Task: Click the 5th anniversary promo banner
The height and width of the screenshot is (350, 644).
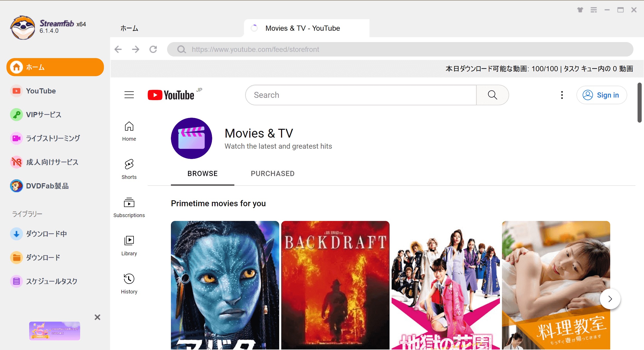Action: pos(55,331)
